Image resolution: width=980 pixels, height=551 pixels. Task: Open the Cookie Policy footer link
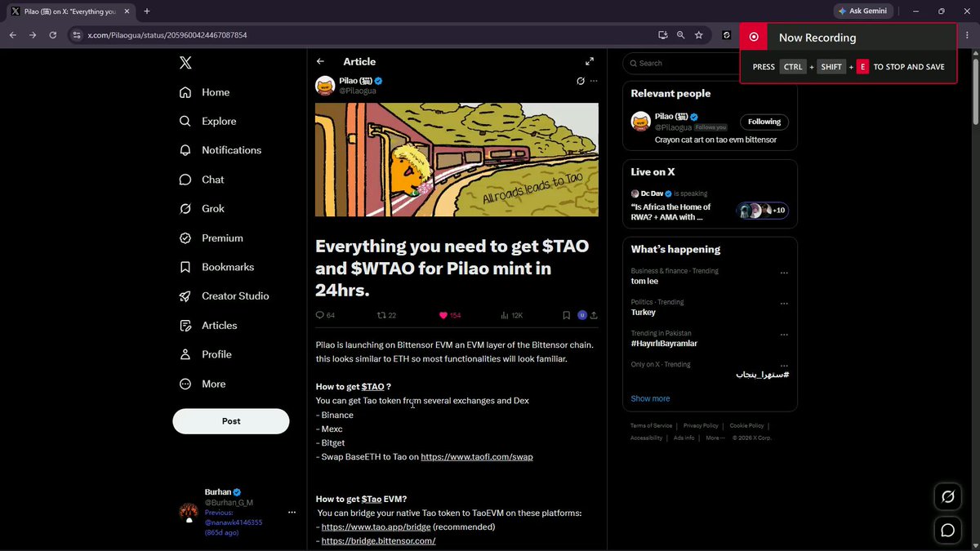[746, 425]
